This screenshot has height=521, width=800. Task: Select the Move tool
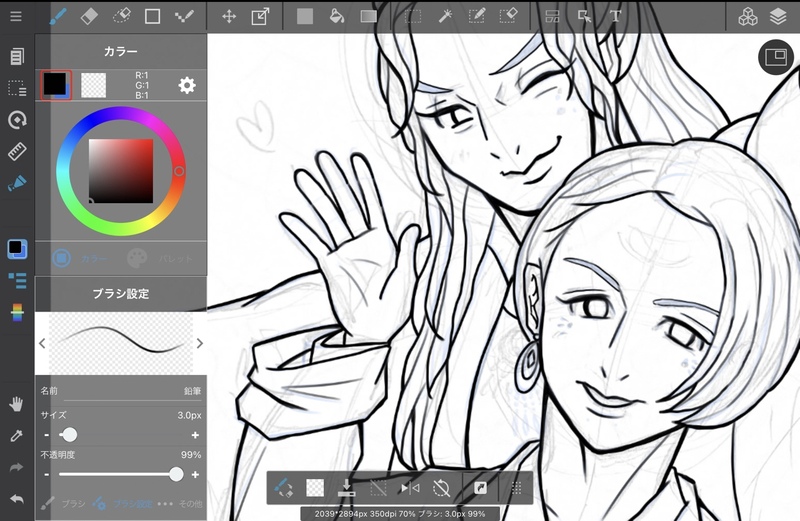[229, 16]
